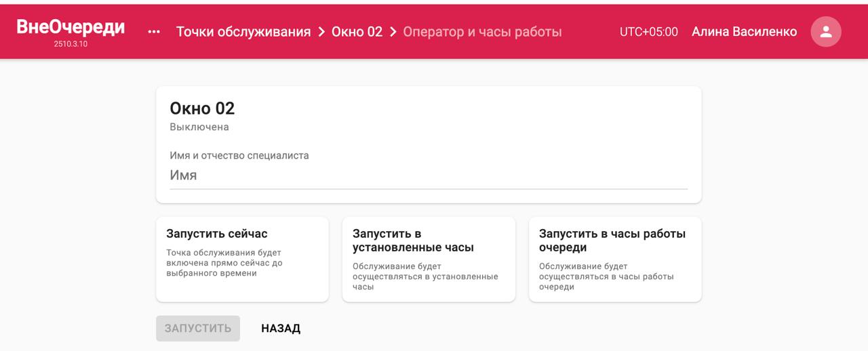868x351 pixels.
Task: Click the ВнеОчереди logo
Action: click(x=71, y=26)
